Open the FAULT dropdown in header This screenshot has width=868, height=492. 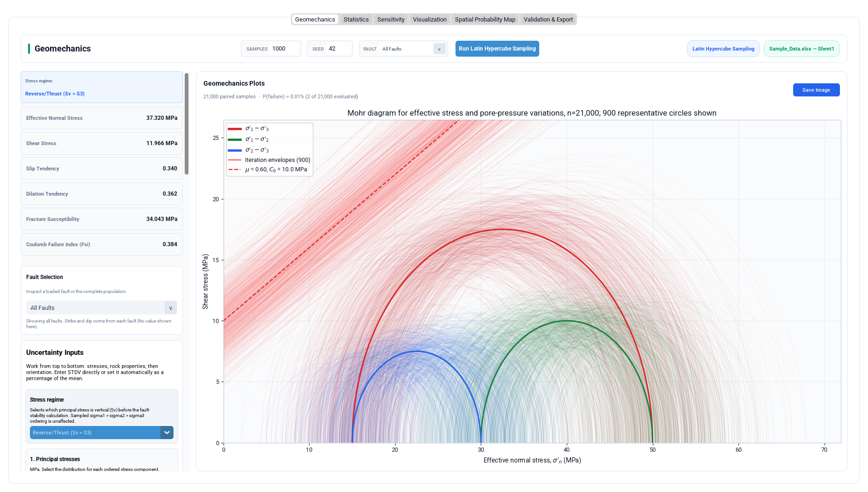tap(413, 49)
